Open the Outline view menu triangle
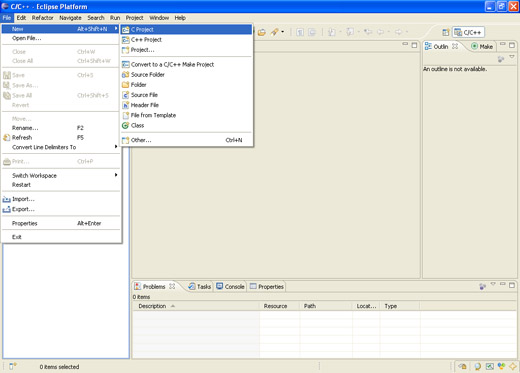The height and width of the screenshot is (373, 520). coord(512,57)
